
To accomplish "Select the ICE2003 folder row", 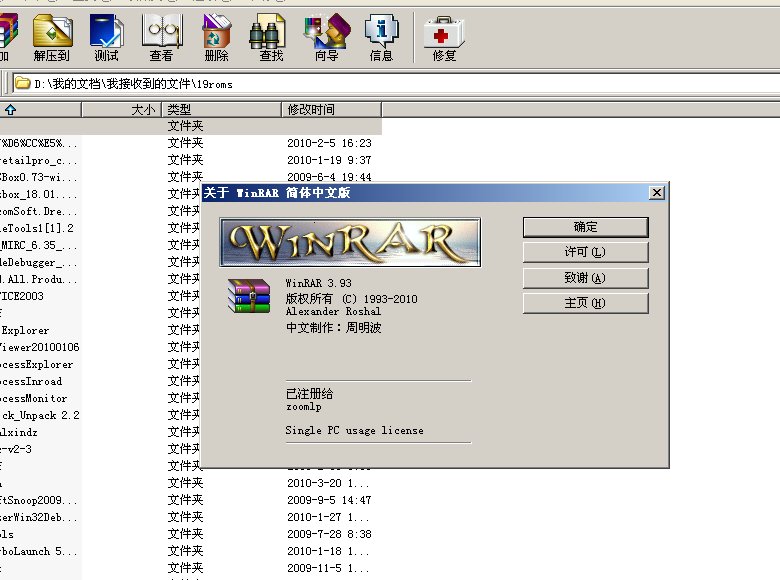I will point(99,296).
